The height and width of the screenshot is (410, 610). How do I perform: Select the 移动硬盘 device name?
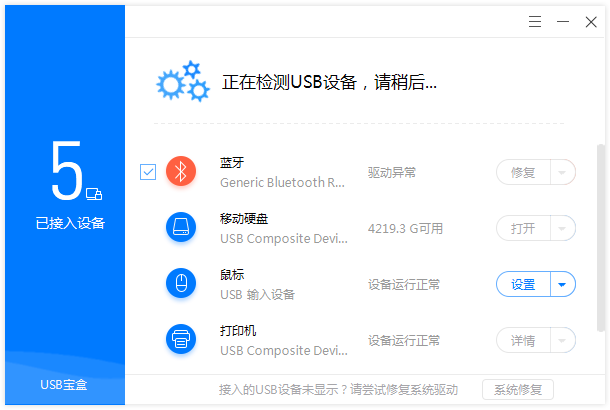(244, 218)
